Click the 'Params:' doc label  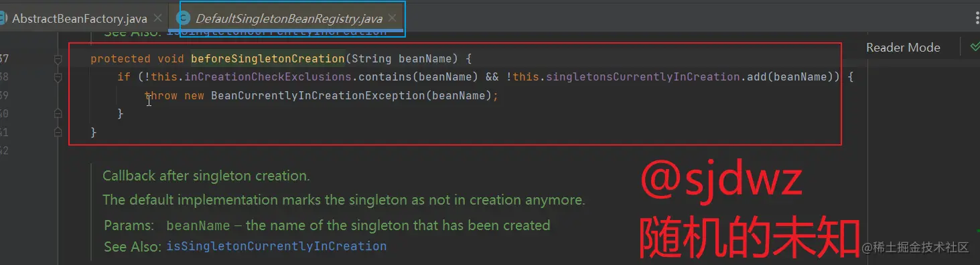click(x=129, y=225)
